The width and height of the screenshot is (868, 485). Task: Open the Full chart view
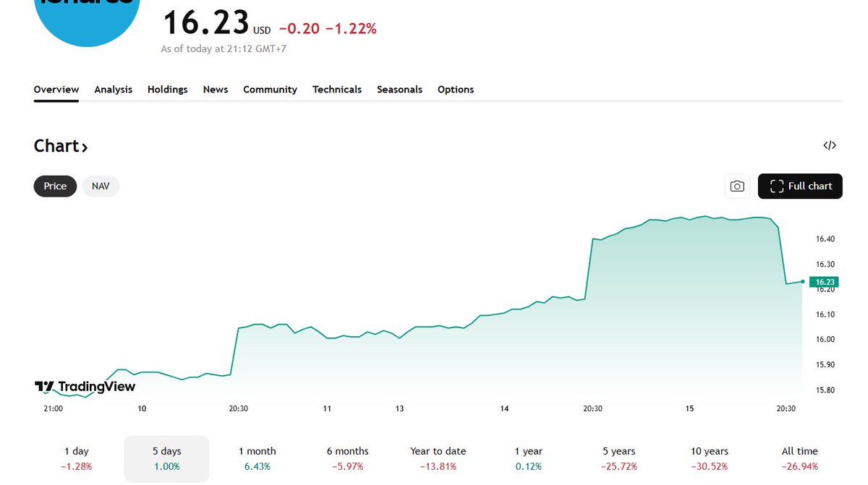tap(800, 186)
